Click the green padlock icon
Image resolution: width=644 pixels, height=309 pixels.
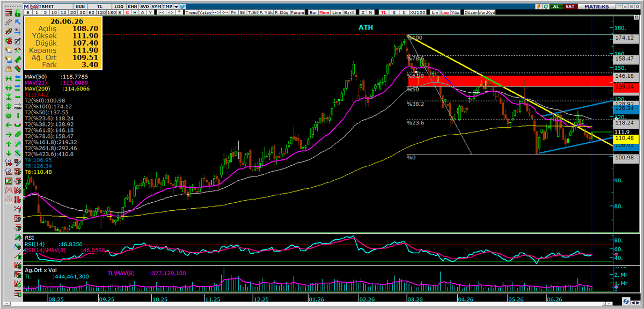coord(18,12)
